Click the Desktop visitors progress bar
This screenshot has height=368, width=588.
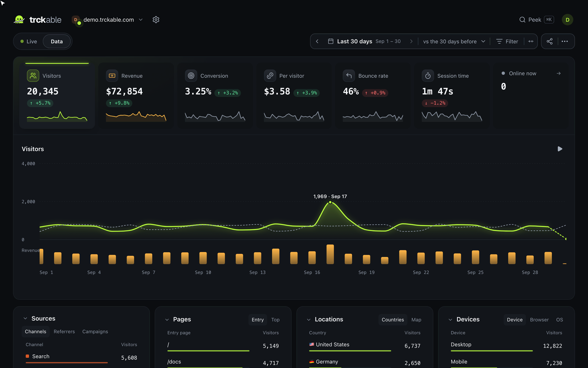point(492,351)
